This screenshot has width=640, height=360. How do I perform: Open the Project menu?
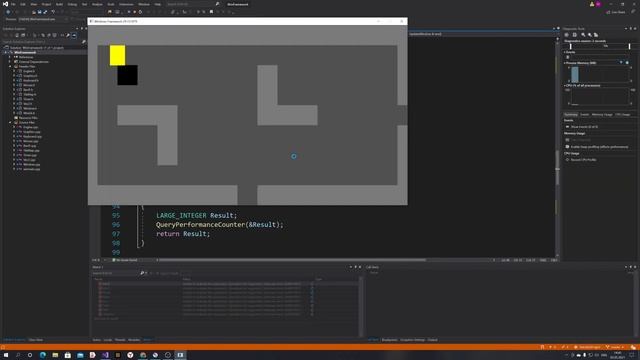46,4
